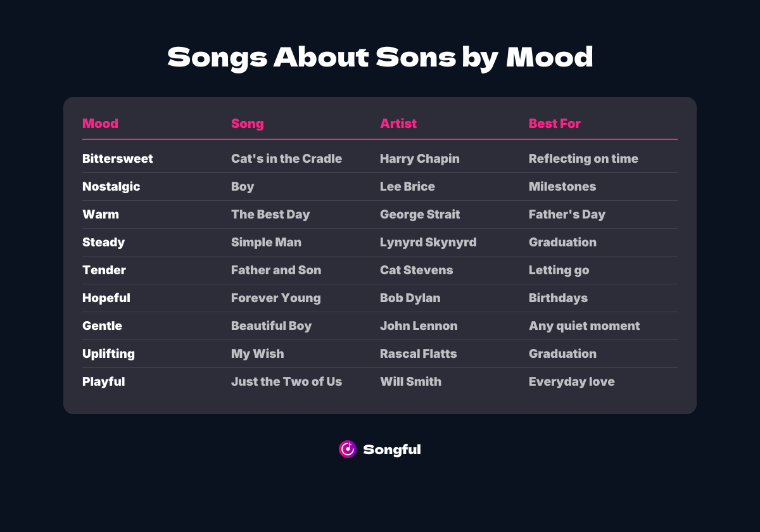Screen dimensions: 760x532
Task: Select the Bittersweet mood row
Action: [x=117, y=159]
